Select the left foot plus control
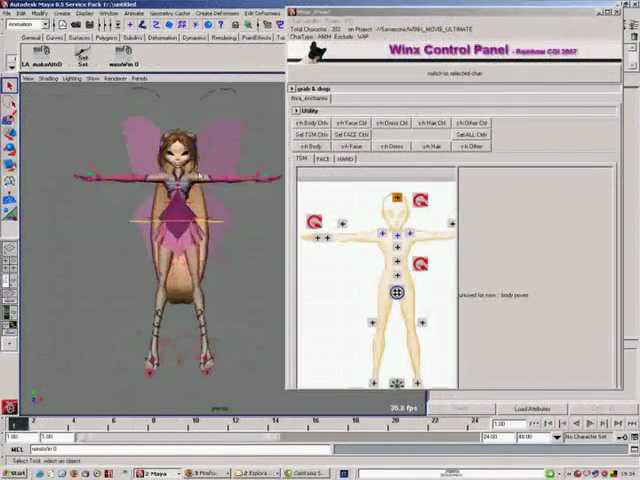Viewport: 640px width, 480px height. point(374,383)
